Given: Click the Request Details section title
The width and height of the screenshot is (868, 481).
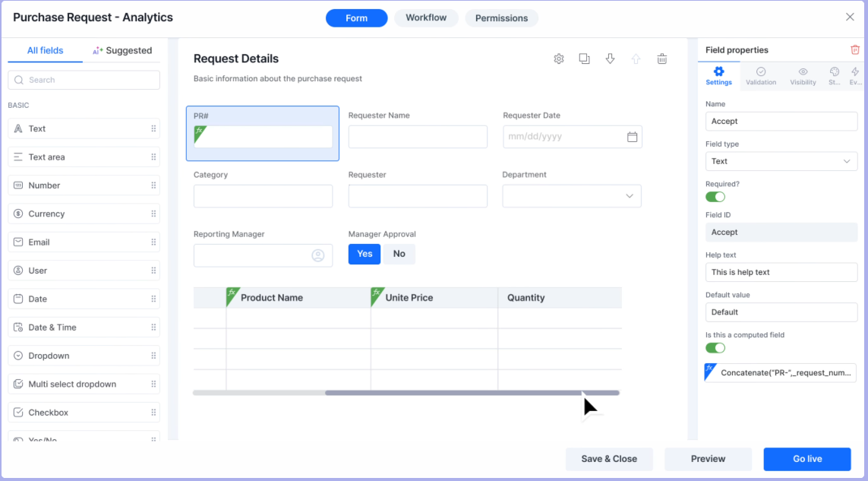Looking at the screenshot, I should pos(236,59).
